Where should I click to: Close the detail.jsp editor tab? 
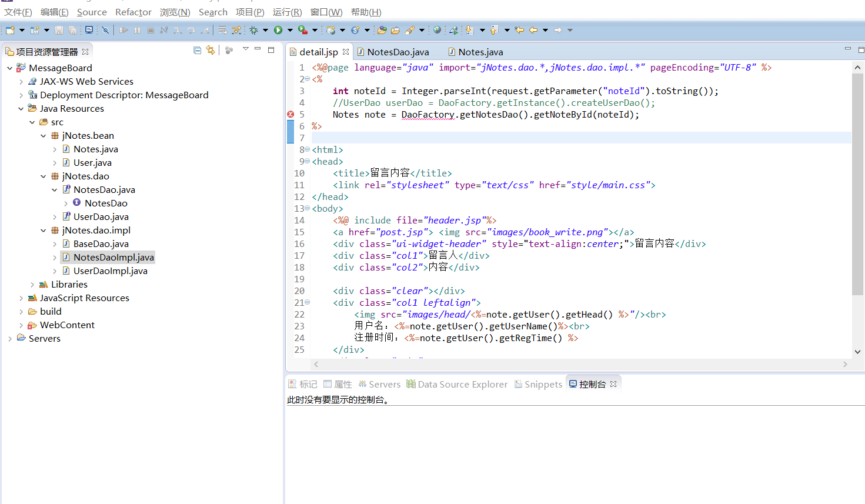[x=346, y=52]
